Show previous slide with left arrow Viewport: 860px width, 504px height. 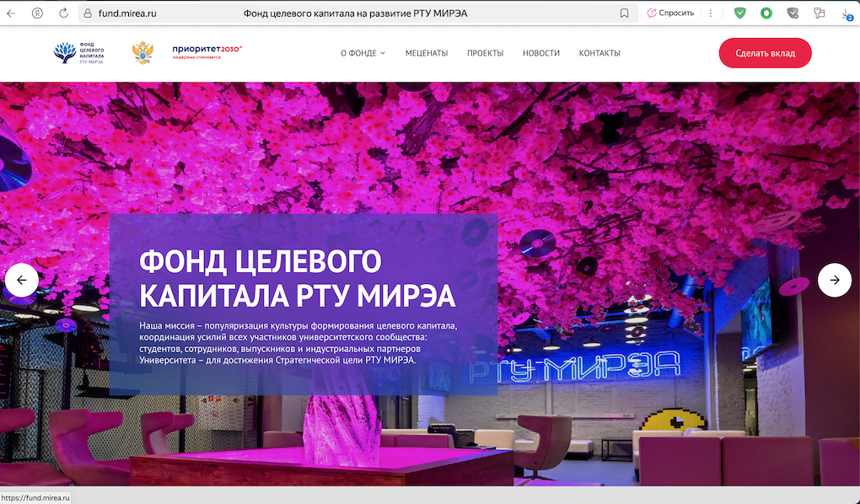[22, 281]
